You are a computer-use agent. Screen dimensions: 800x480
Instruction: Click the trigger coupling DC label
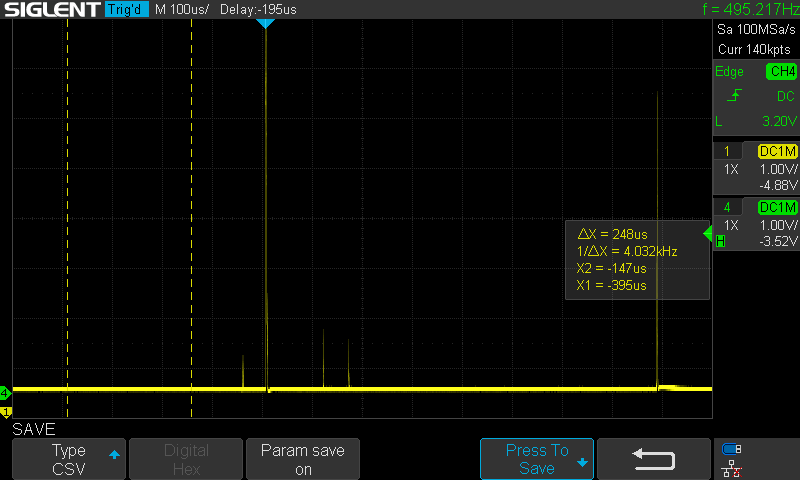(786, 96)
